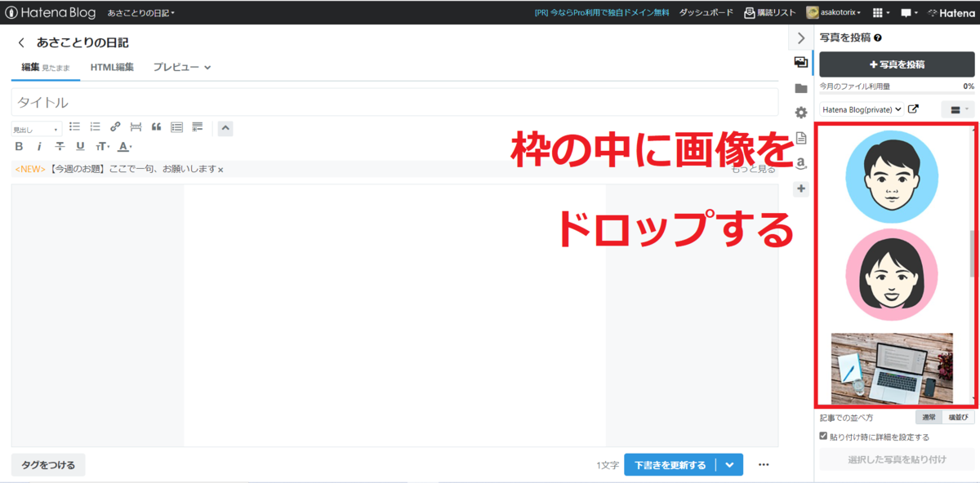Open the folder icon in the right sidebar
The image size is (980, 483).
point(801,86)
